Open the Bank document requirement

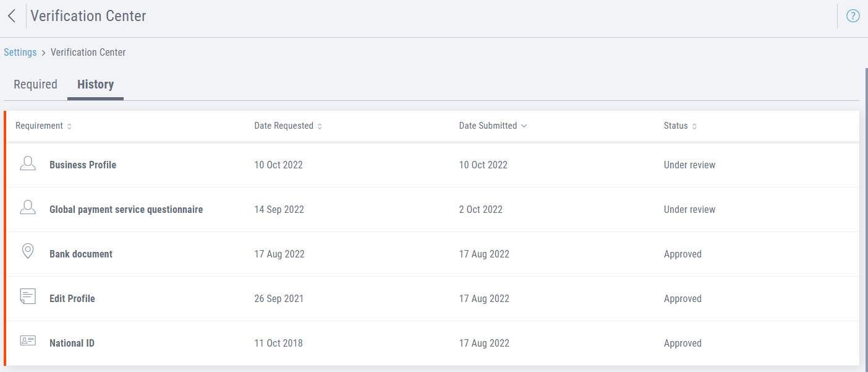pyautogui.click(x=81, y=254)
